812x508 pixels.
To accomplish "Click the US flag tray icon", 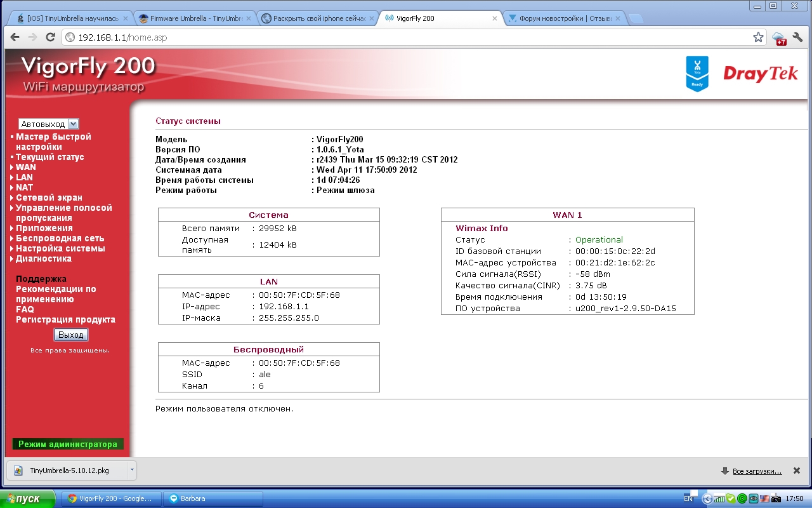I will tap(764, 498).
